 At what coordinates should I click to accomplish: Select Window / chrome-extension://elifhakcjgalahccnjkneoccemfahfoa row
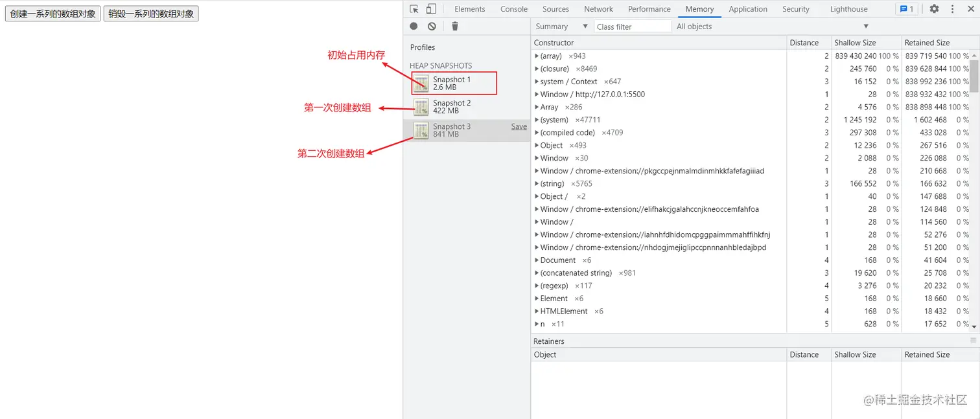click(751, 209)
